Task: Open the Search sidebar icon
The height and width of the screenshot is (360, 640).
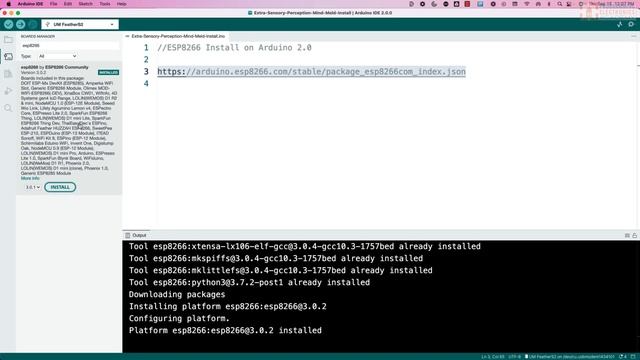Action: click(8, 108)
